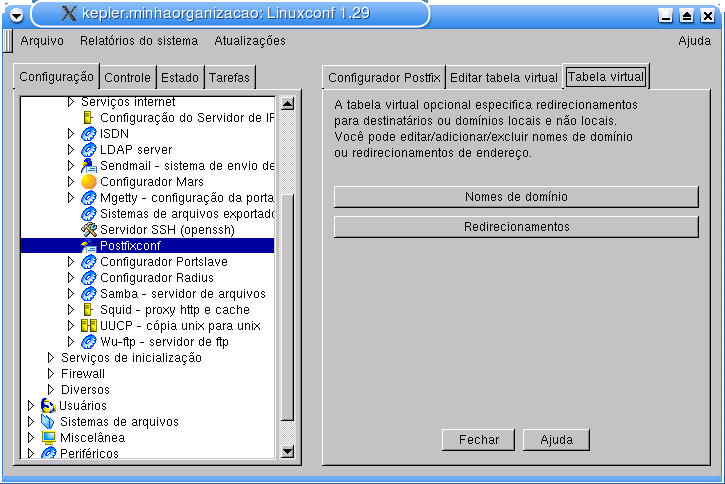Click the tree scrollbar up arrow
The height and width of the screenshot is (484, 725).
(x=287, y=104)
